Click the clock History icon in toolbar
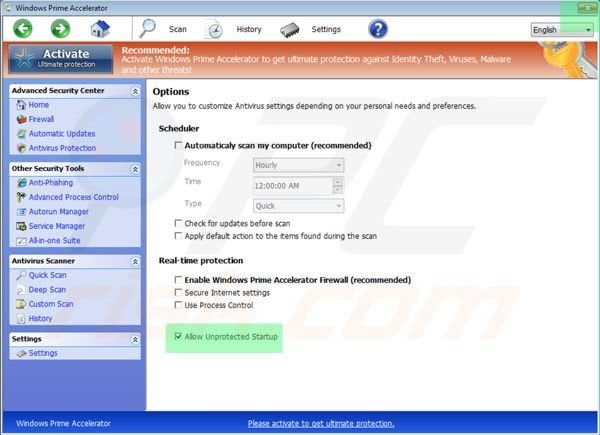The width and height of the screenshot is (600, 435). pos(214,29)
